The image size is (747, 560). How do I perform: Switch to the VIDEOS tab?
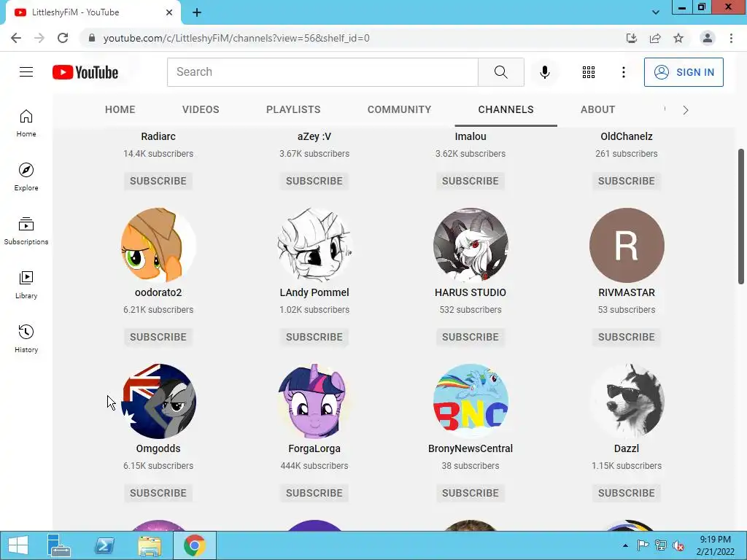[x=201, y=109]
